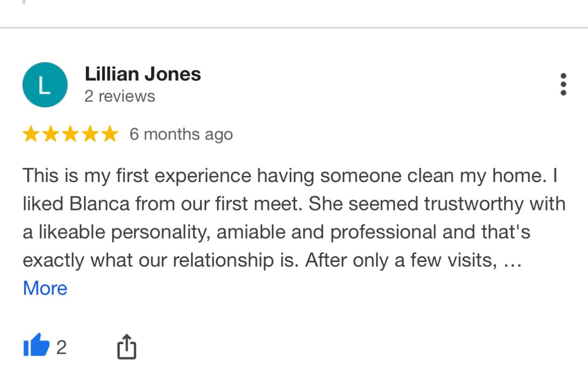Click the like count number beside thumbs-up
The width and height of the screenshot is (588, 387).
(x=61, y=347)
